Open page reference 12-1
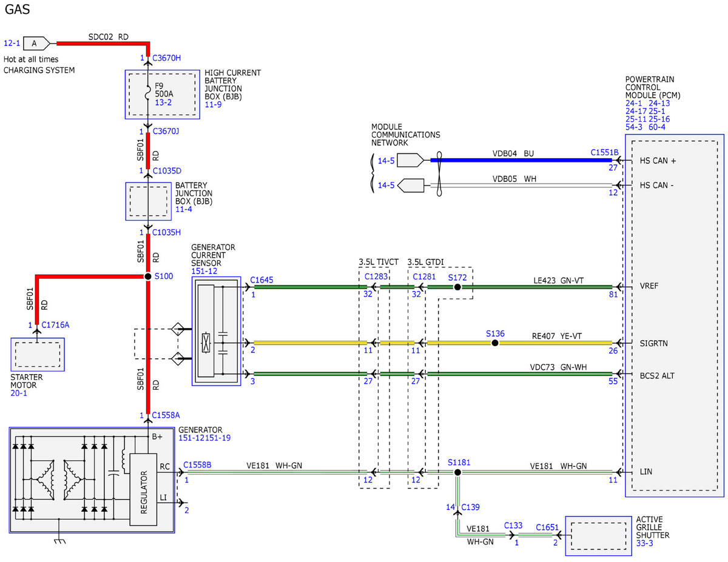The width and height of the screenshot is (728, 562). pyautogui.click(x=12, y=43)
